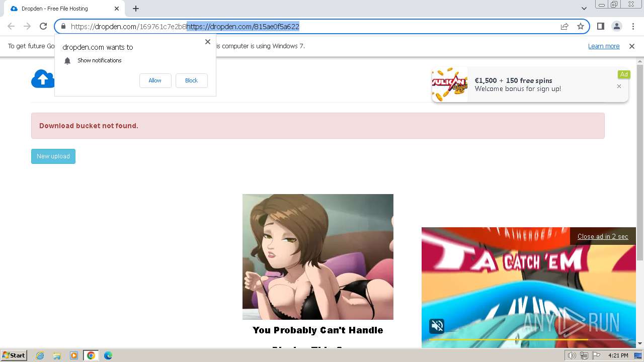Open Internet Explorer from taskbar
644x362 pixels.
pyautogui.click(x=40, y=355)
